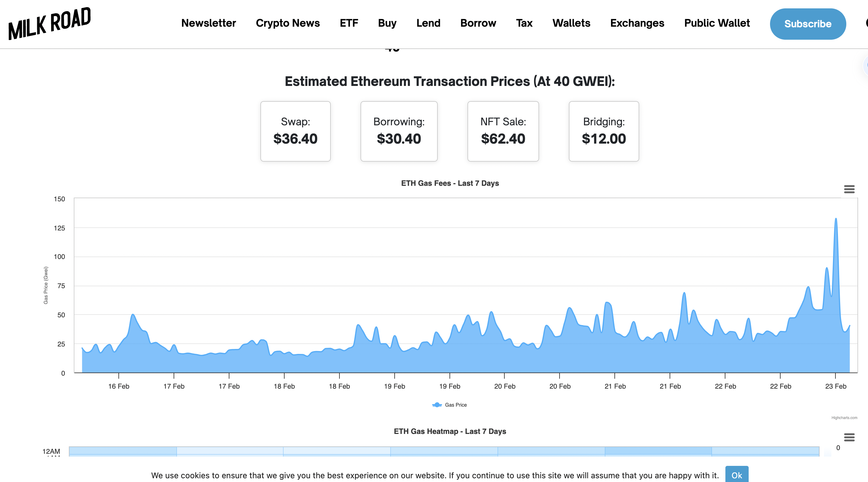Click the Milk Road logo
Image resolution: width=868 pixels, height=482 pixels.
50,23
